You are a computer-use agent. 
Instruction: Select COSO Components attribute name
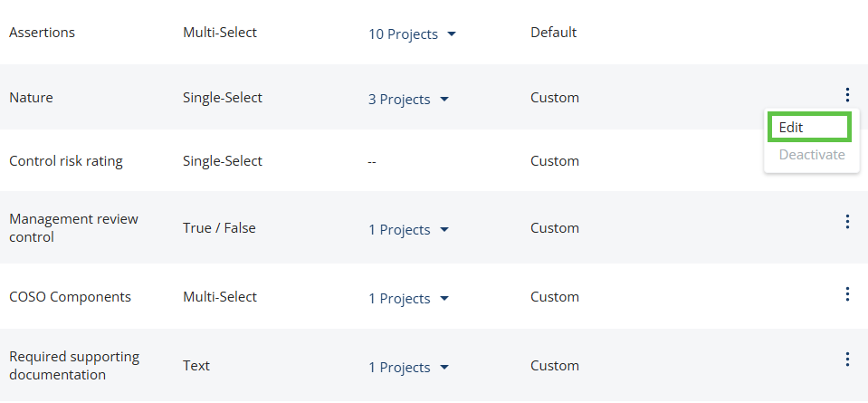pyautogui.click(x=71, y=297)
